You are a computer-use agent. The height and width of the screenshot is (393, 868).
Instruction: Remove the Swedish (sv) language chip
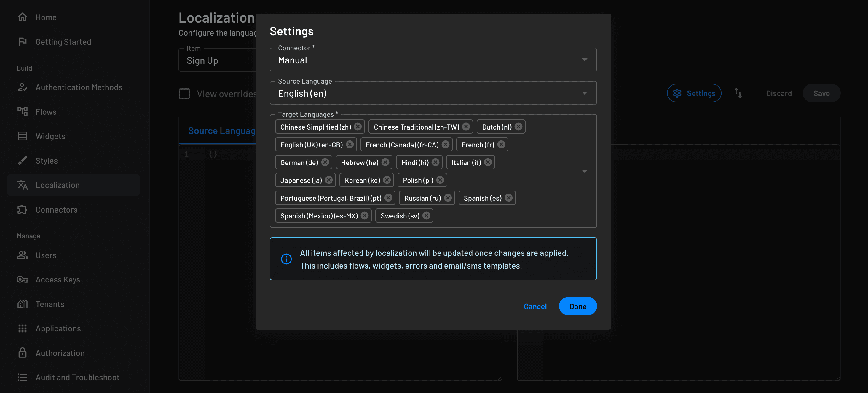pyautogui.click(x=426, y=215)
